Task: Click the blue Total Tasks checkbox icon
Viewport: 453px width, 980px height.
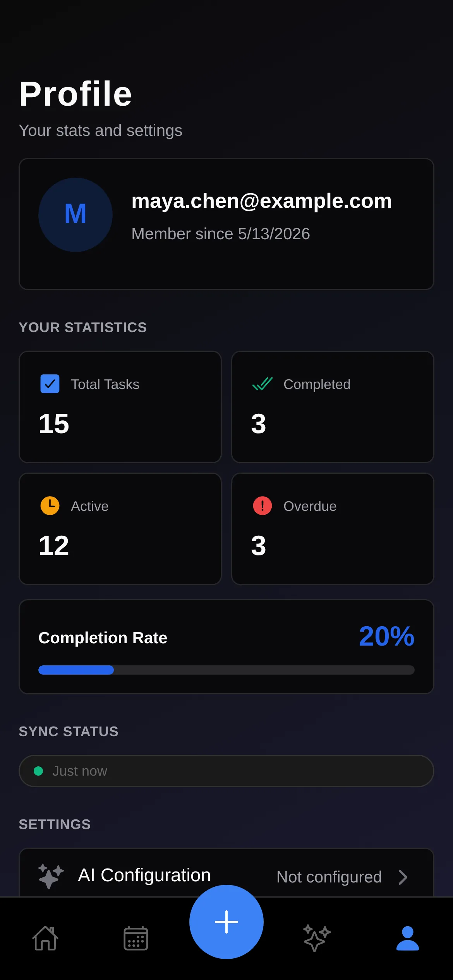Action: click(x=50, y=384)
